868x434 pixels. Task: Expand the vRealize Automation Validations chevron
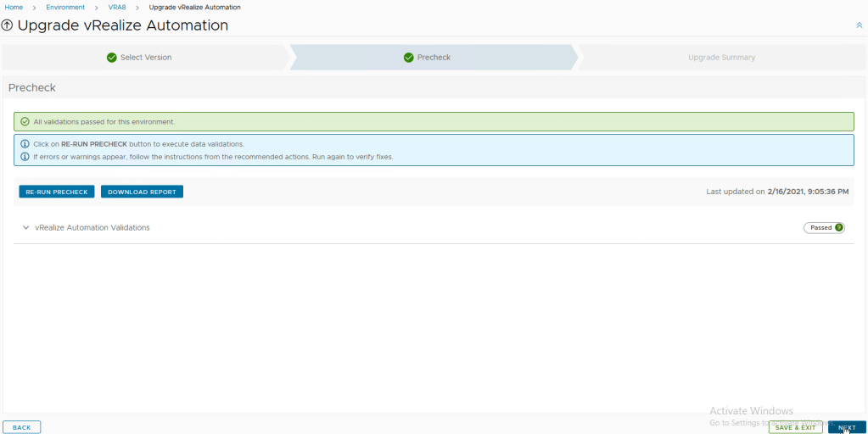pyautogui.click(x=26, y=227)
